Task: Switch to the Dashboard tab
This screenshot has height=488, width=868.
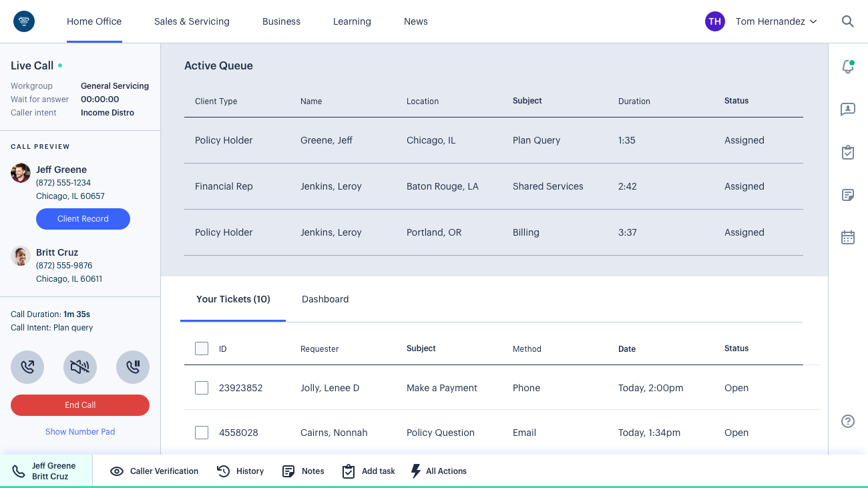Action: coord(325,299)
